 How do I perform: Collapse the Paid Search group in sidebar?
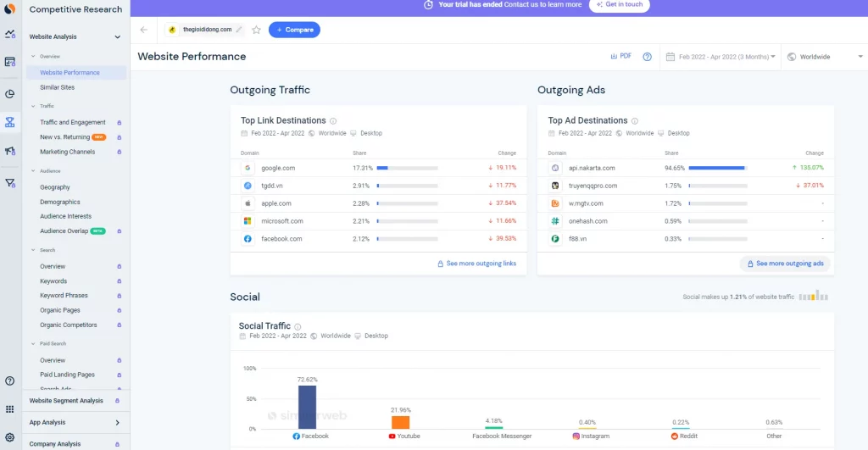point(33,344)
